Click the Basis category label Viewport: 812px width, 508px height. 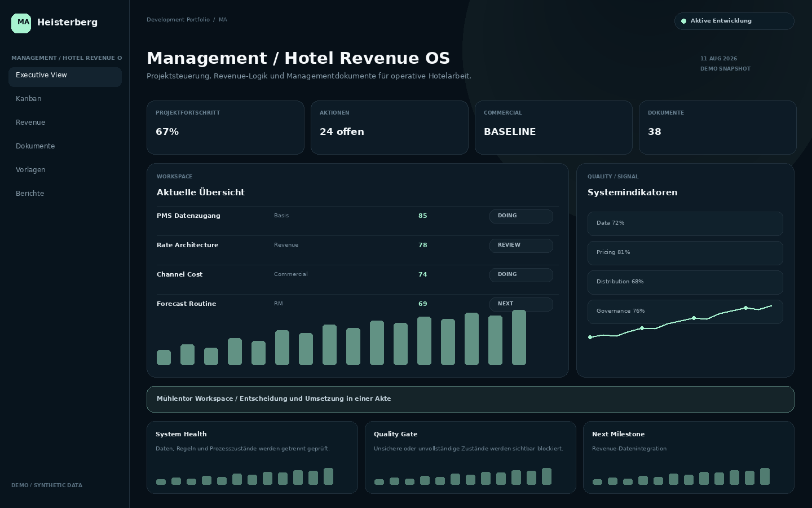click(x=281, y=216)
